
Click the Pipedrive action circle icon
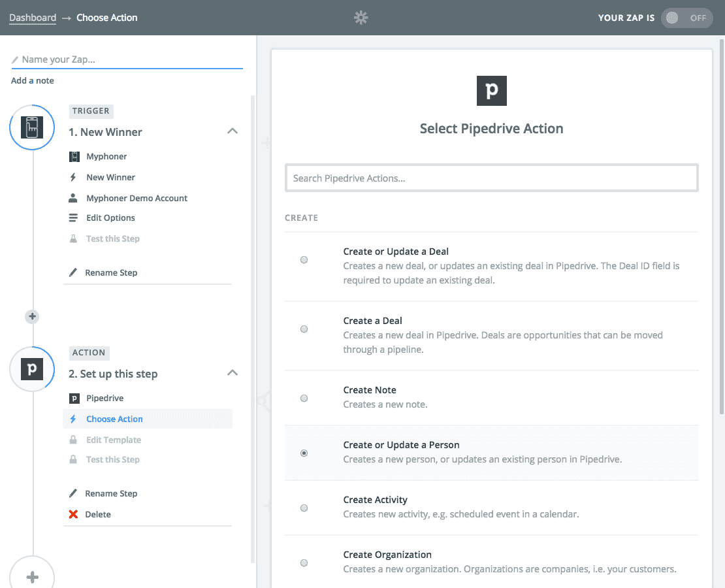32,368
